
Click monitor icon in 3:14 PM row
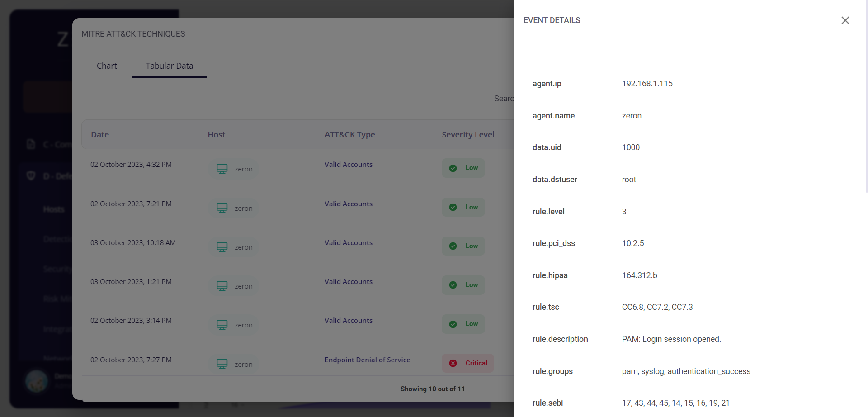[x=222, y=325]
